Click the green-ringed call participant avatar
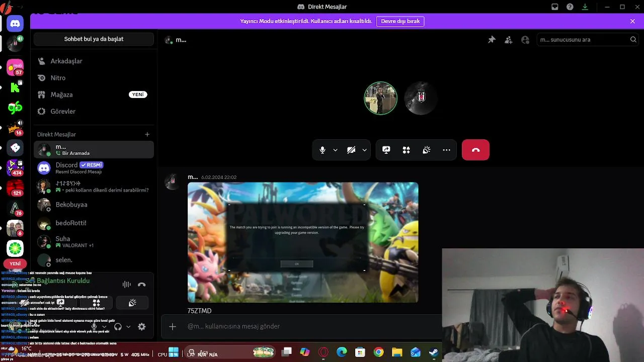 [380, 98]
